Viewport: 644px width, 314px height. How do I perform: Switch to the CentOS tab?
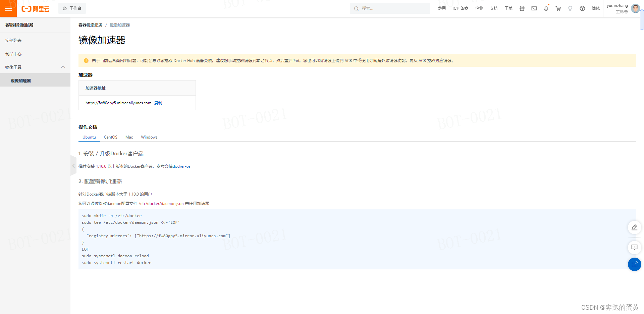tap(111, 137)
